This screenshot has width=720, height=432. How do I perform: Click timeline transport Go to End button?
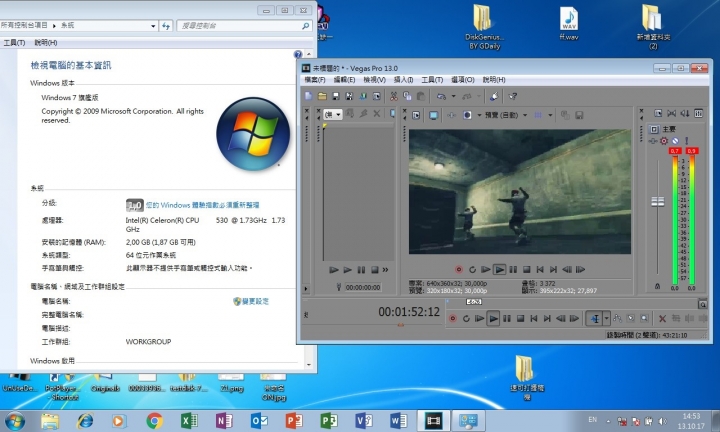547,318
